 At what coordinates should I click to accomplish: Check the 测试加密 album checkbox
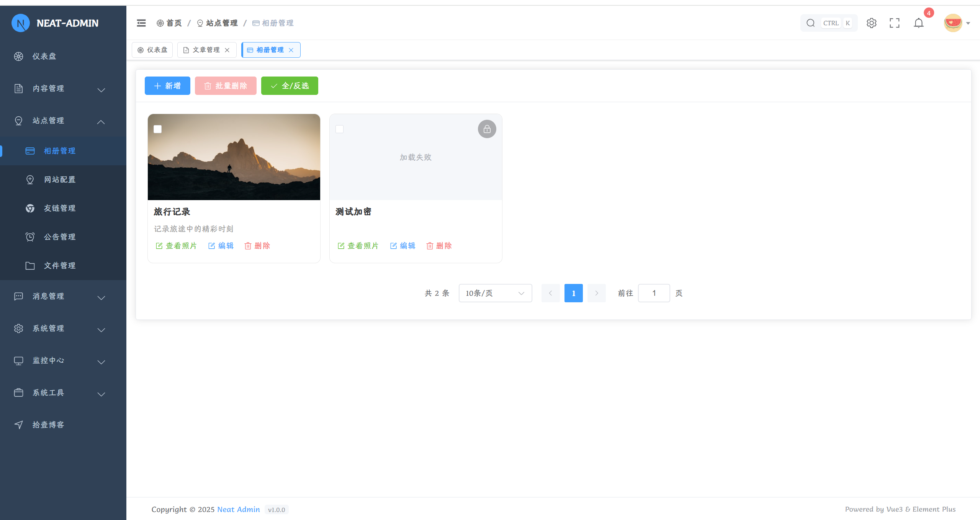coord(339,129)
